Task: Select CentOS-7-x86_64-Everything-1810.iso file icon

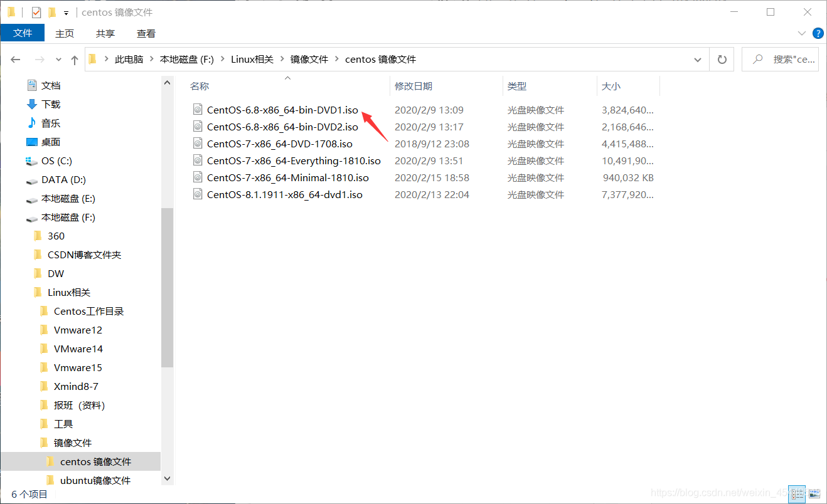Action: click(197, 160)
